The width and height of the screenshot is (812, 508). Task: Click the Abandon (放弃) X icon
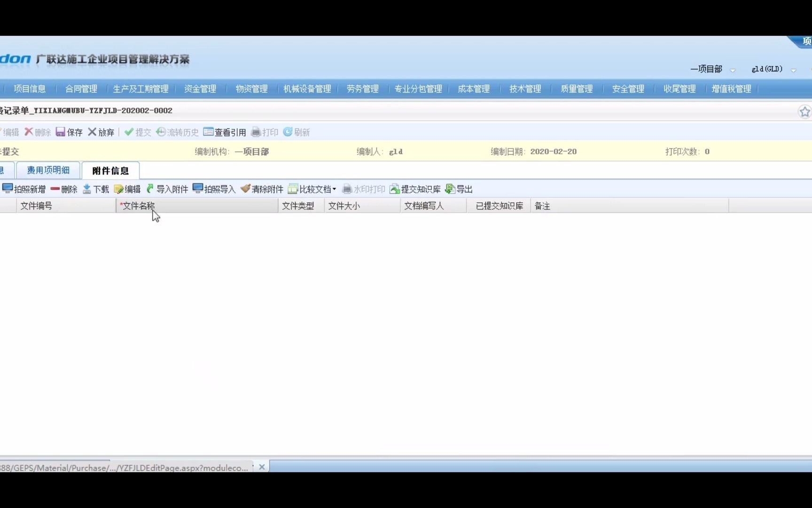click(x=92, y=132)
